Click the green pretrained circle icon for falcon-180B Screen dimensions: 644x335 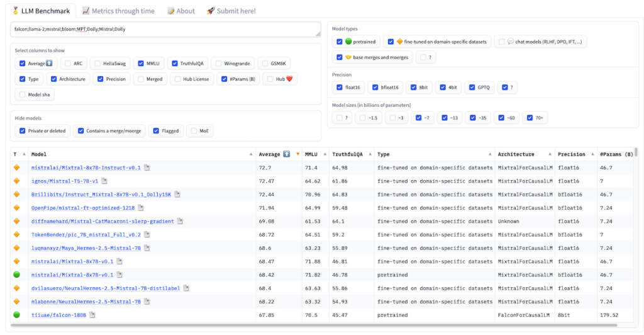click(x=16, y=314)
